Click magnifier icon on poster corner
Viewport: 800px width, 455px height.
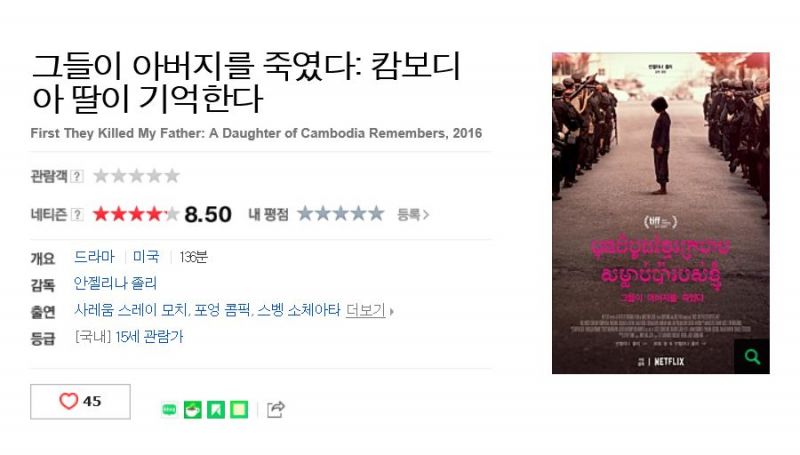pos(752,357)
